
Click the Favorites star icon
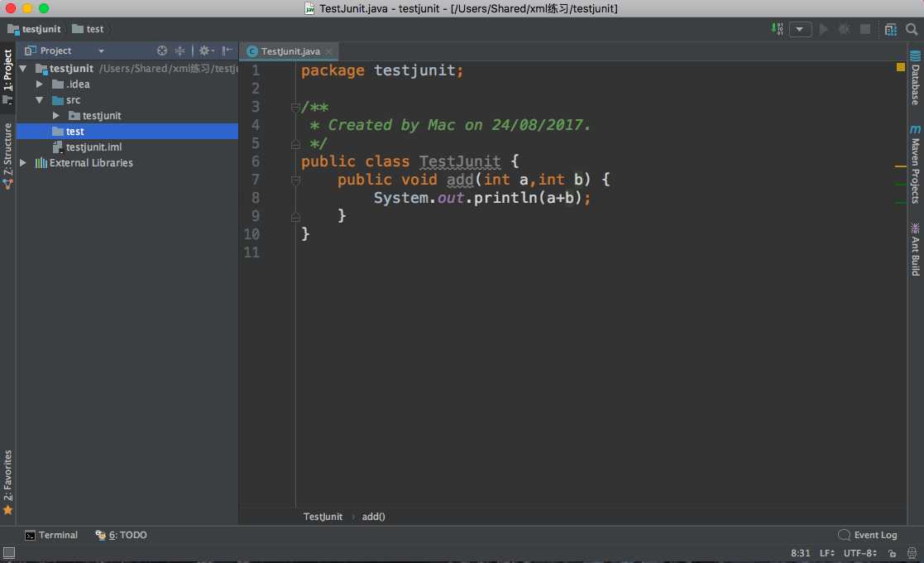coord(7,511)
